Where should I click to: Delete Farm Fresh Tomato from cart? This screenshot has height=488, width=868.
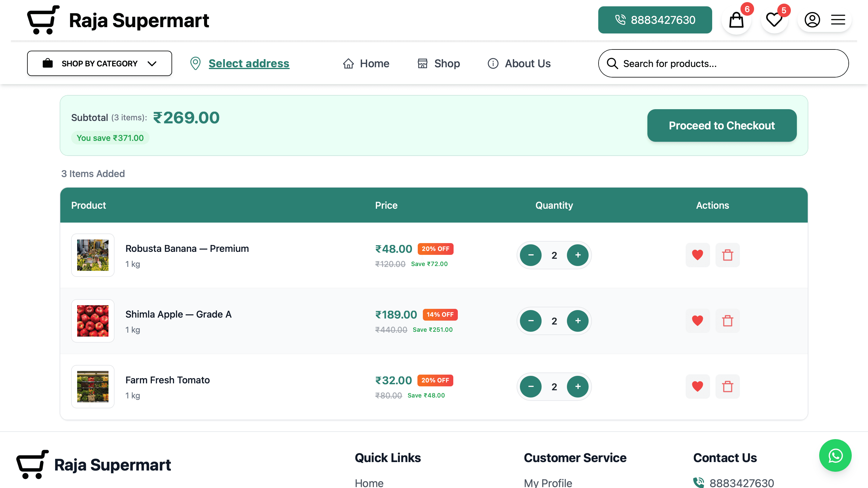(x=728, y=386)
